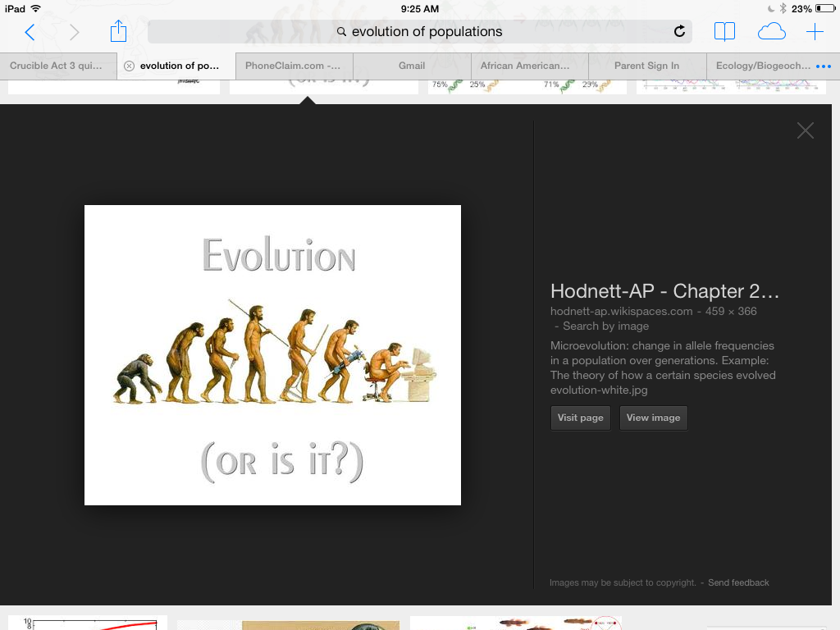This screenshot has height=630, width=840.
Task: Close the image preview panel
Action: (806, 130)
